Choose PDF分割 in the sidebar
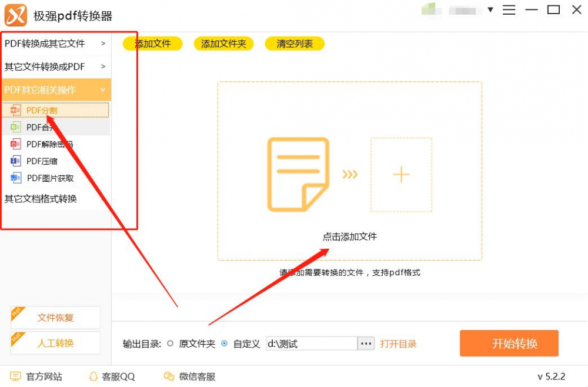This screenshot has height=387, width=588. [55, 110]
